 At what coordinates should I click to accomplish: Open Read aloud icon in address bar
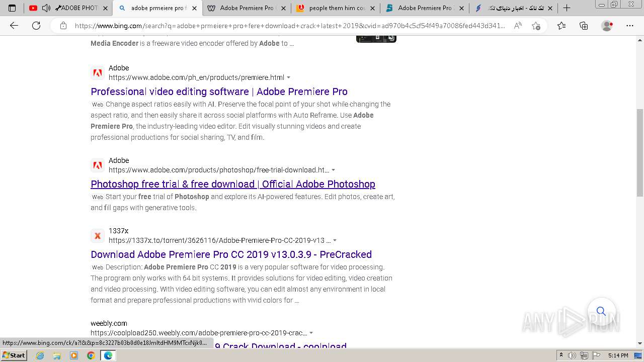click(x=518, y=26)
